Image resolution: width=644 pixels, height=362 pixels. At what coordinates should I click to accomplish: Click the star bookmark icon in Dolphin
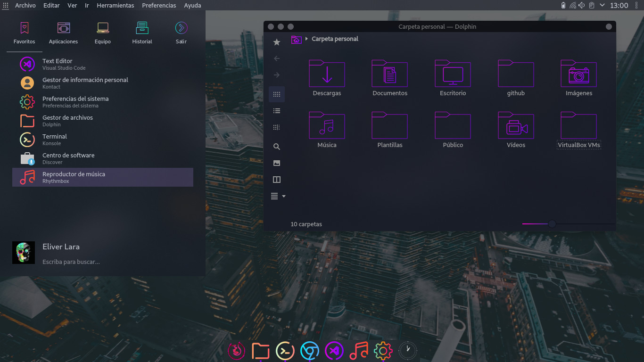(x=277, y=42)
